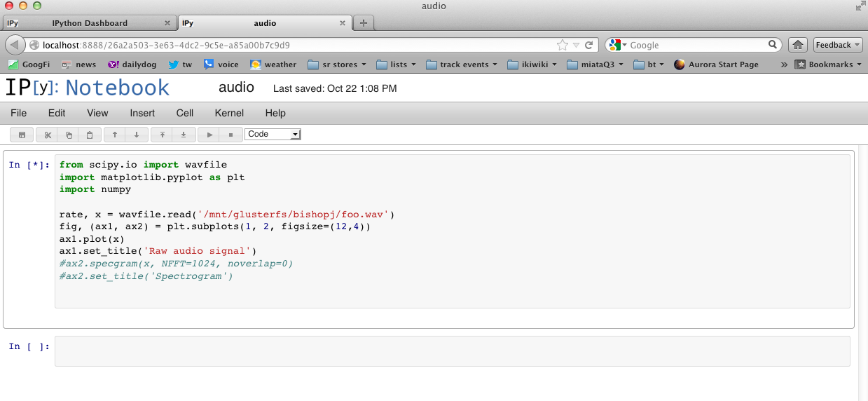Move the selected cell down
This screenshot has height=401, width=868.
(136, 135)
